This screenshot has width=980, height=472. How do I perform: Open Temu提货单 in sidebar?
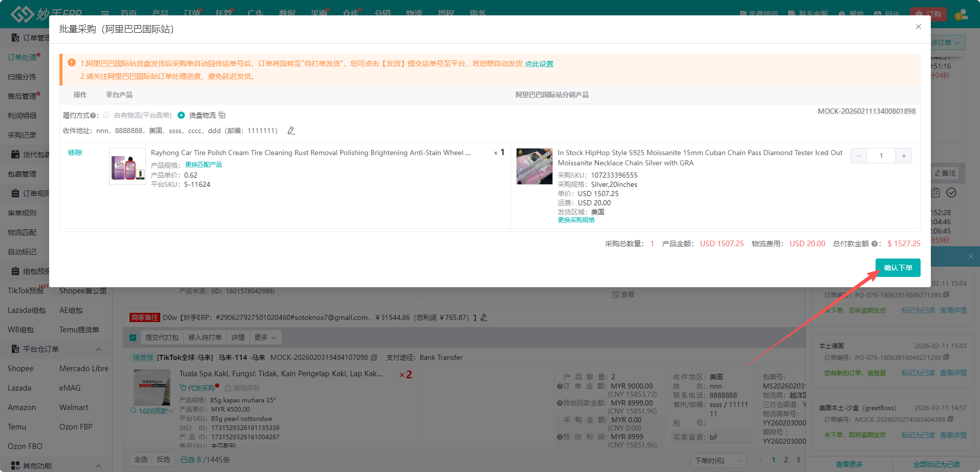tap(79, 330)
